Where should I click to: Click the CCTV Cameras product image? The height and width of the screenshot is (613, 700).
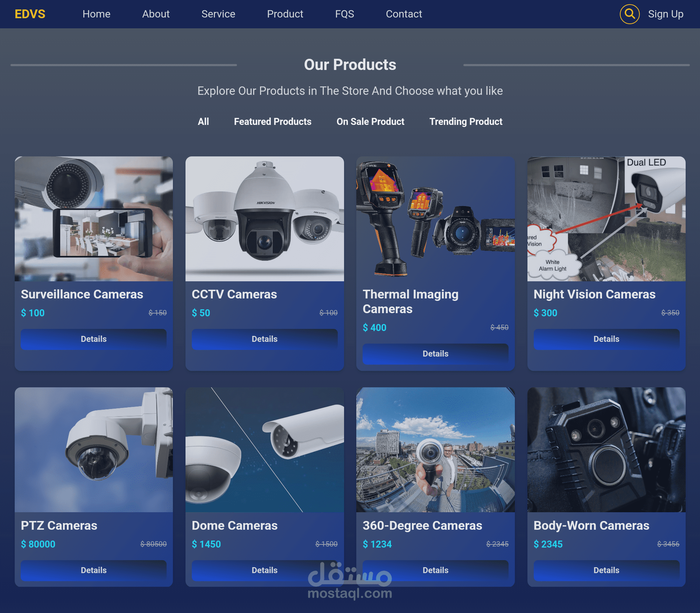(x=264, y=219)
